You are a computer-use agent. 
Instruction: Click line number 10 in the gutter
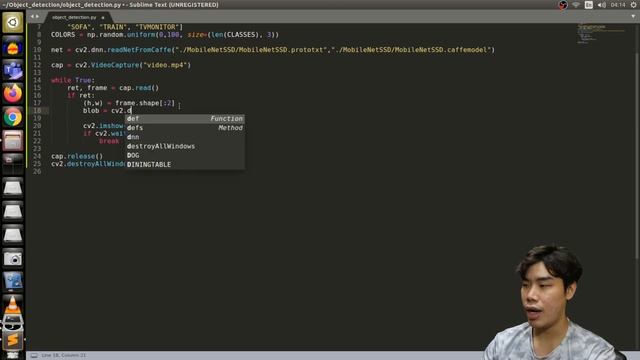tap(37, 50)
